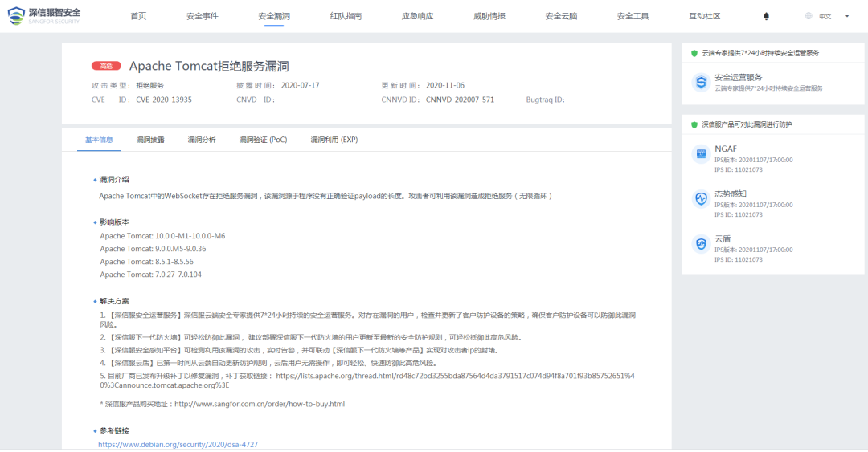Open 威胁情报 navigation item
The width and height of the screenshot is (868, 452).
(x=489, y=16)
